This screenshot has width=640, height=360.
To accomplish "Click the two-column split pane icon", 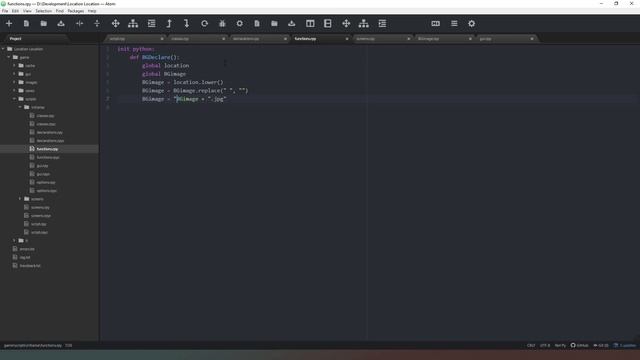I will 310,24.
